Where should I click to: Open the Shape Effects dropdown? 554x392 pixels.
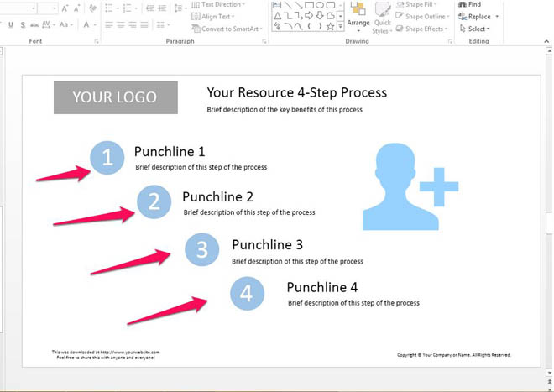point(421,29)
